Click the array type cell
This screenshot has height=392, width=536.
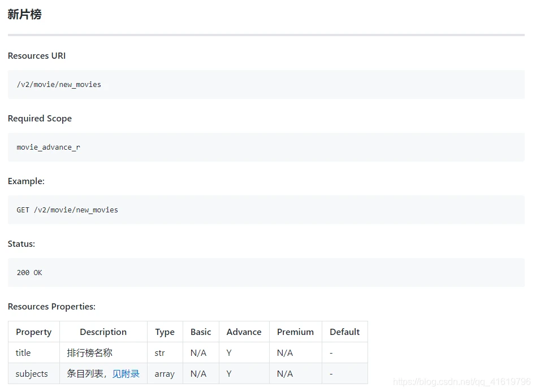pyautogui.click(x=165, y=373)
